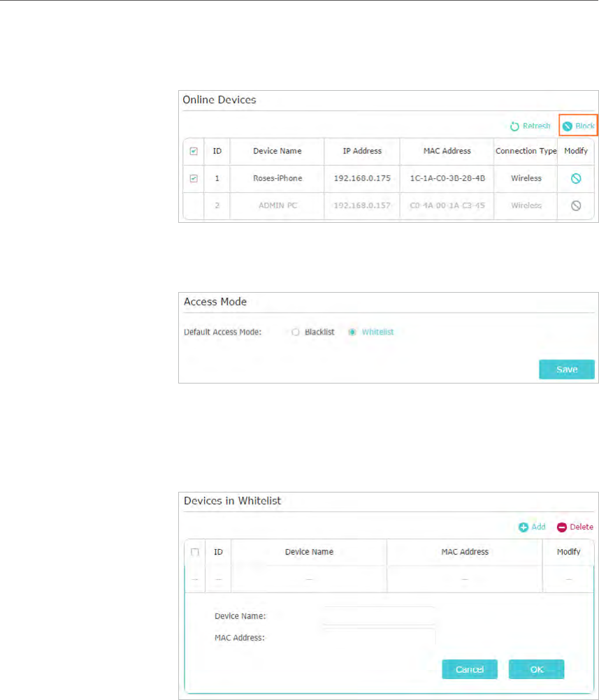The image size is (599, 700).
Task: Select the Whitelist access mode
Action: pyautogui.click(x=352, y=332)
